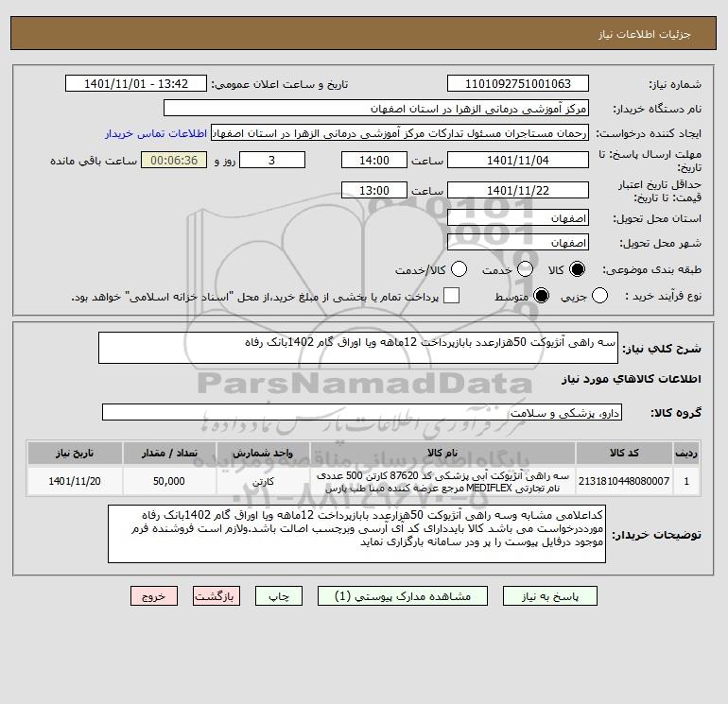Click the delivery city field اصفهان
Screen dimensions: 728x704
[518, 242]
